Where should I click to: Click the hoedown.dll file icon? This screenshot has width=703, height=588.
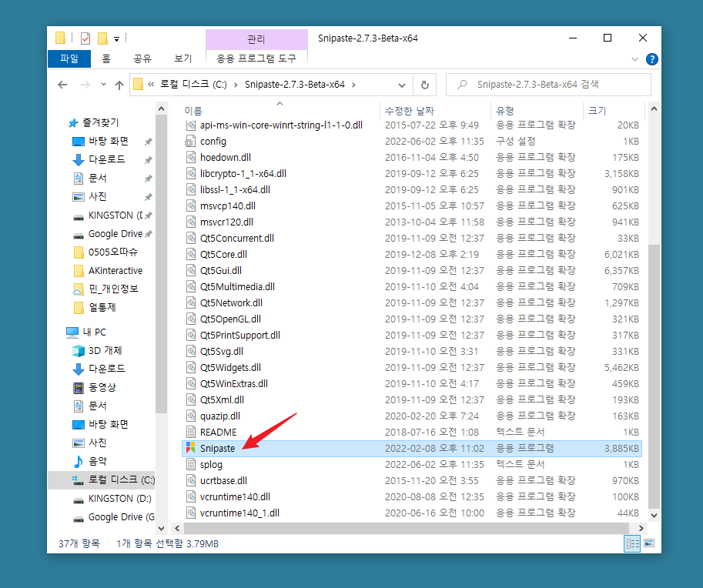tap(190, 157)
